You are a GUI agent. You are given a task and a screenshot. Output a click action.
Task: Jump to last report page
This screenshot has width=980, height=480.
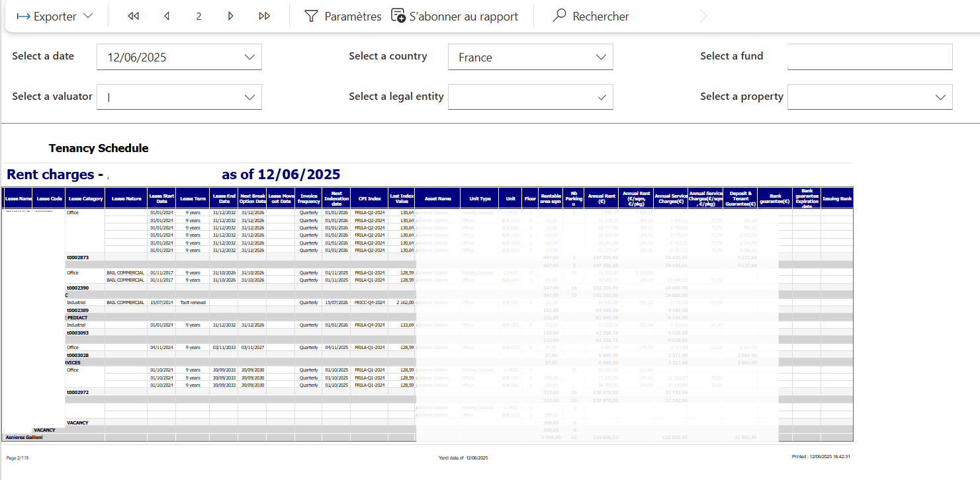coord(264,17)
